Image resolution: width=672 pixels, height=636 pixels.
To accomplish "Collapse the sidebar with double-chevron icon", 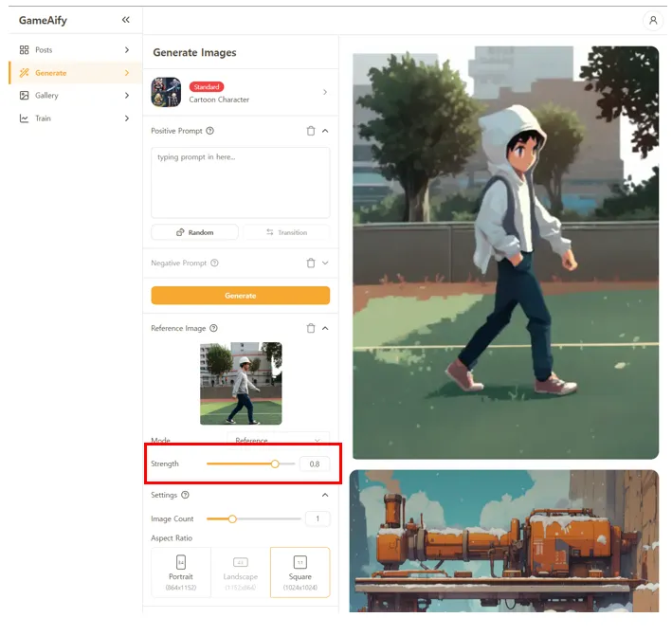I will [x=126, y=20].
